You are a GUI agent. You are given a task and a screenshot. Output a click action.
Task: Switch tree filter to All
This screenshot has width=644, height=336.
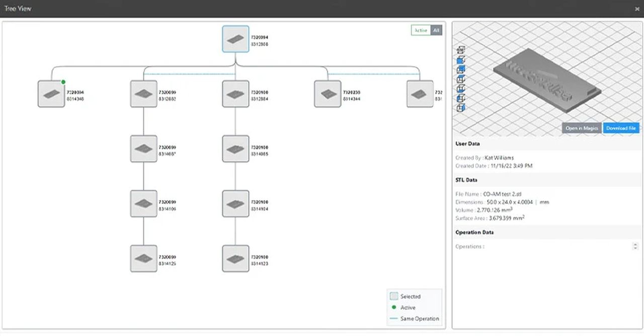[x=436, y=31]
